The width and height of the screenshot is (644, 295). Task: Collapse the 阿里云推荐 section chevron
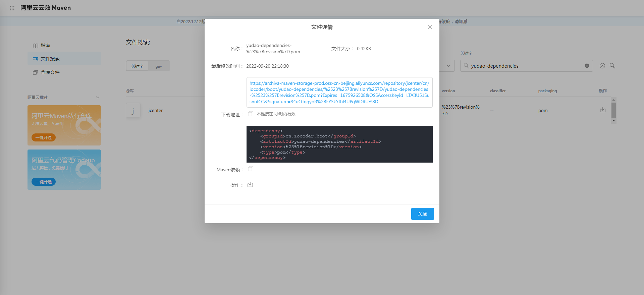pos(98,97)
